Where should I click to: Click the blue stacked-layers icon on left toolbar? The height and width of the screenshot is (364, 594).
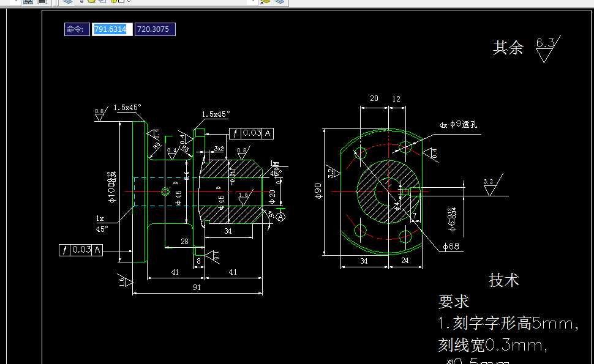pyautogui.click(x=67, y=2)
